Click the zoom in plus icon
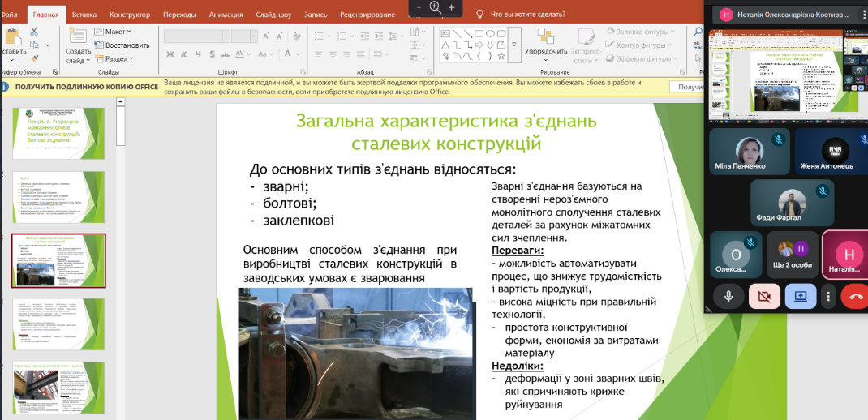Image resolution: width=868 pixels, height=420 pixels. (x=452, y=7)
